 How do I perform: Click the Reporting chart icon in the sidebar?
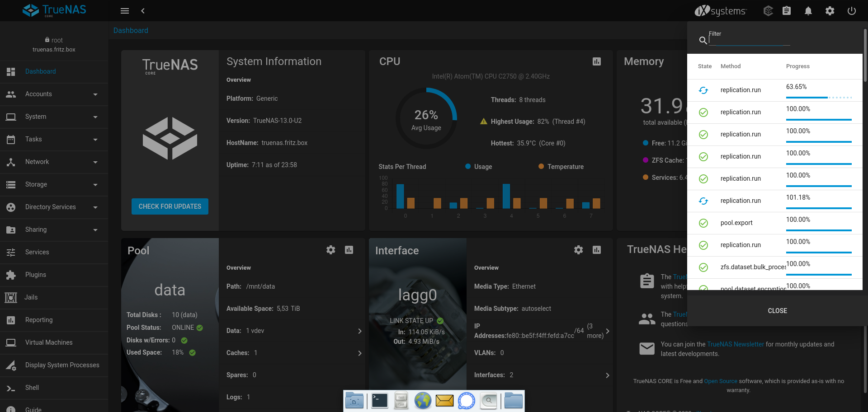[11, 320]
